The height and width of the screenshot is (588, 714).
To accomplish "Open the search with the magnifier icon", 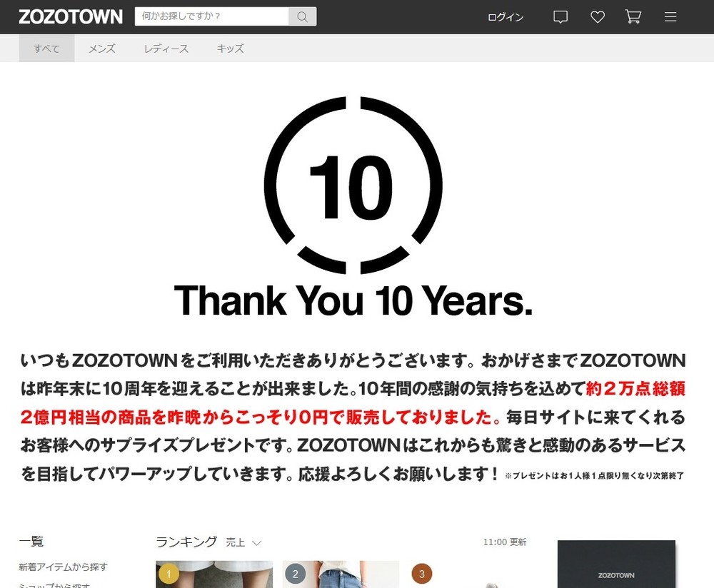I will click(x=301, y=16).
